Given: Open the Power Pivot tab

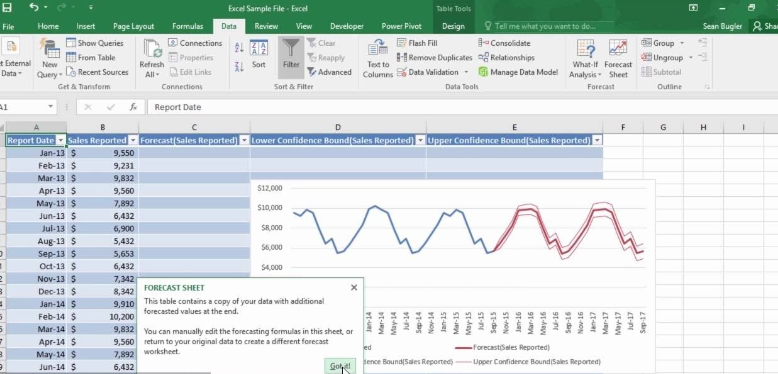Looking at the screenshot, I should (401, 26).
